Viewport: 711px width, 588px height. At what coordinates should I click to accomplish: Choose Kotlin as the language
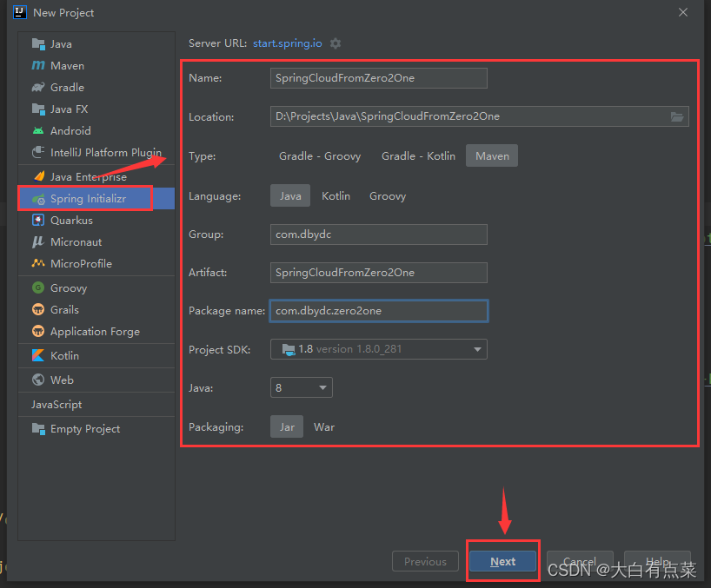click(x=336, y=195)
